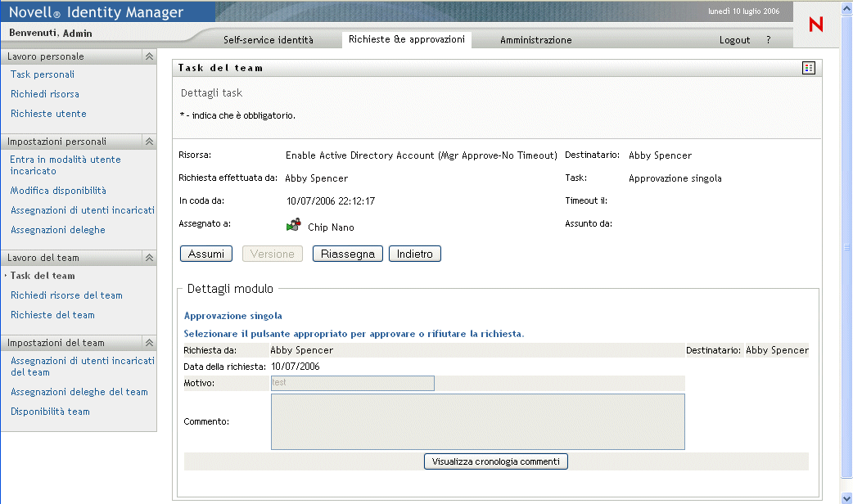853x504 pixels.
Task: Click the Task del team portlet options icon
Action: point(809,68)
